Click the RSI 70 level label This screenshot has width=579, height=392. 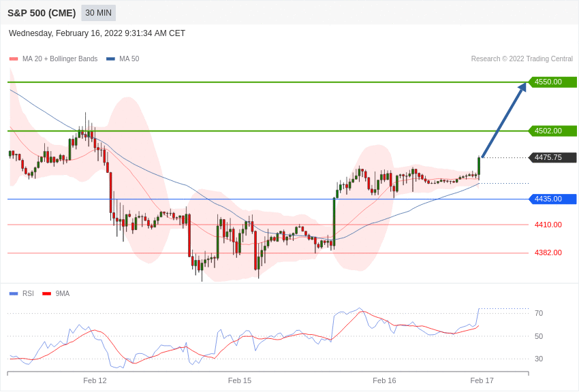(539, 313)
